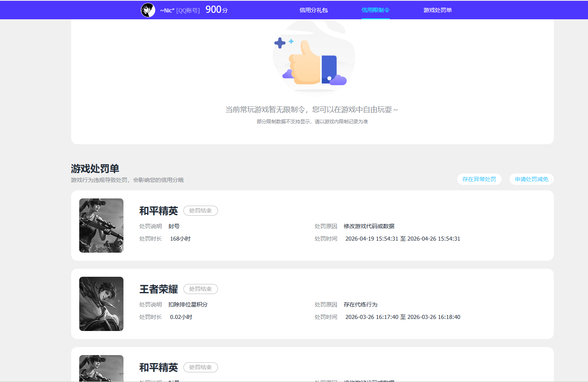Viewport: 588px width, 382px height.
Task: Switch to the 信用限制令 tab
Action: click(376, 10)
